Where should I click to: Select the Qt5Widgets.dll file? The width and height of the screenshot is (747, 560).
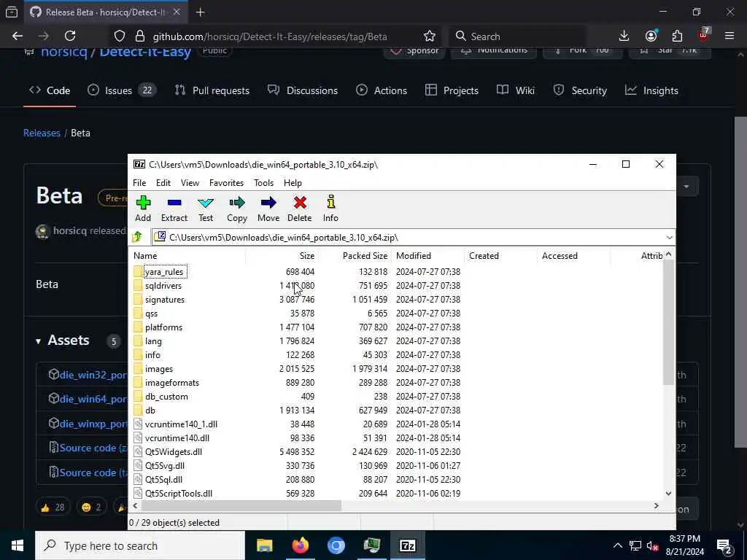pyautogui.click(x=174, y=452)
